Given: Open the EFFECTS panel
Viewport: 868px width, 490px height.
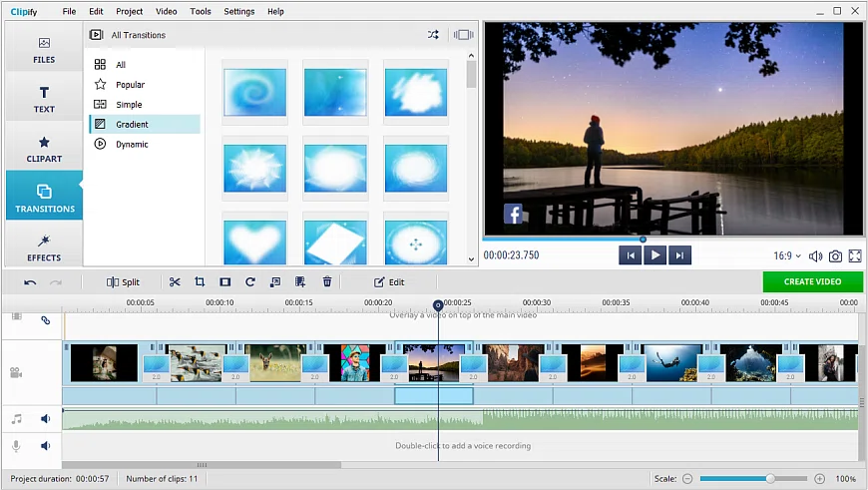Looking at the screenshot, I should click(44, 248).
